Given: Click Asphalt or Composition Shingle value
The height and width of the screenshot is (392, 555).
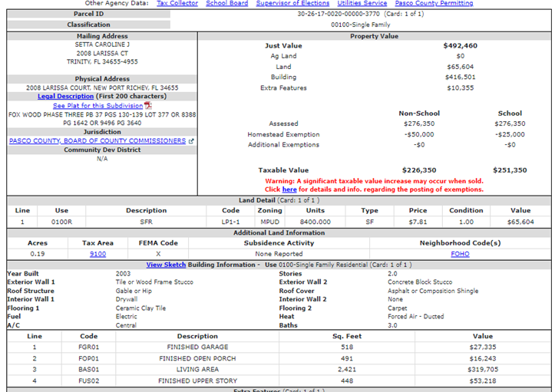Looking at the screenshot, I should tap(433, 292).
